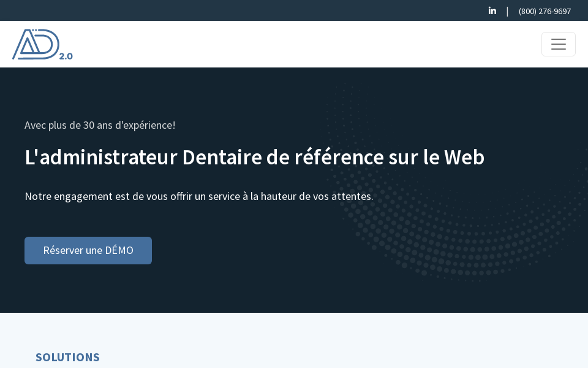Image resolution: width=588 pixels, height=368 pixels.
Task: Click "d'expérience!" in the tagline
Action: (145, 125)
